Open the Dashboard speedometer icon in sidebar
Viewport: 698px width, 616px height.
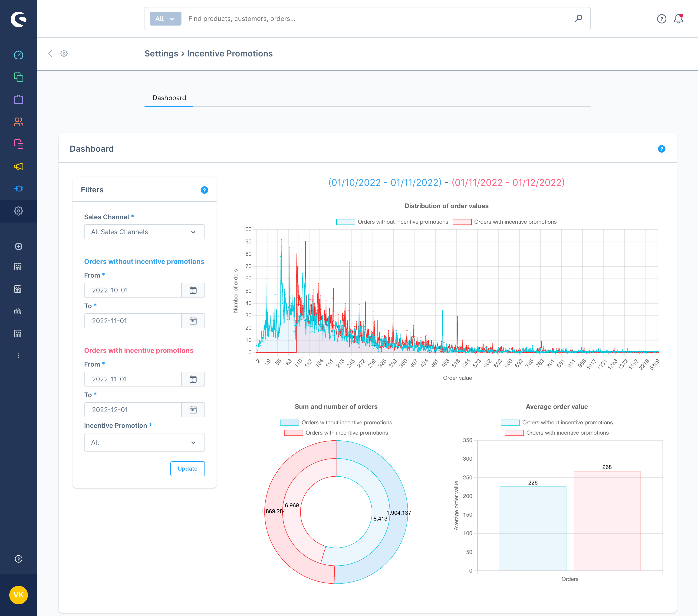(x=18, y=55)
